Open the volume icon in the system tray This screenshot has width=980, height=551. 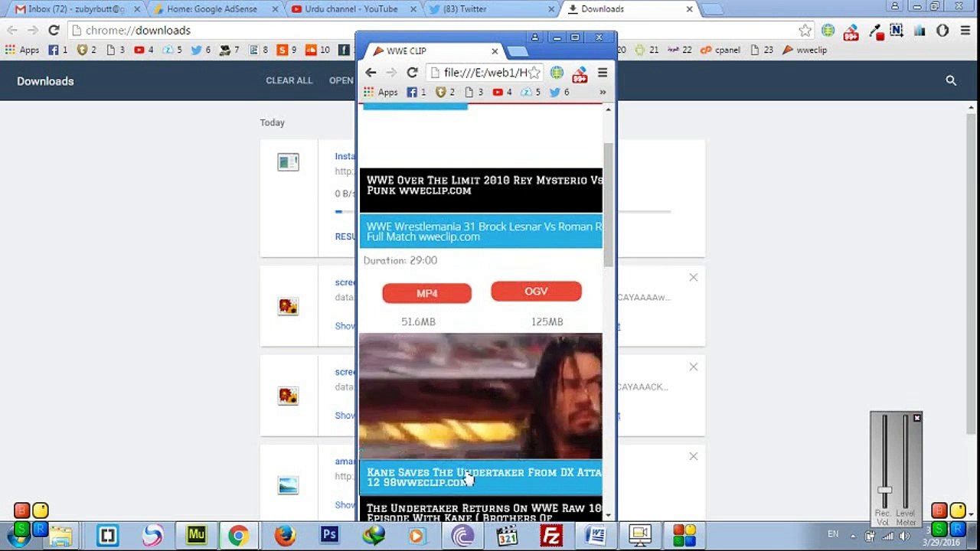click(903, 535)
